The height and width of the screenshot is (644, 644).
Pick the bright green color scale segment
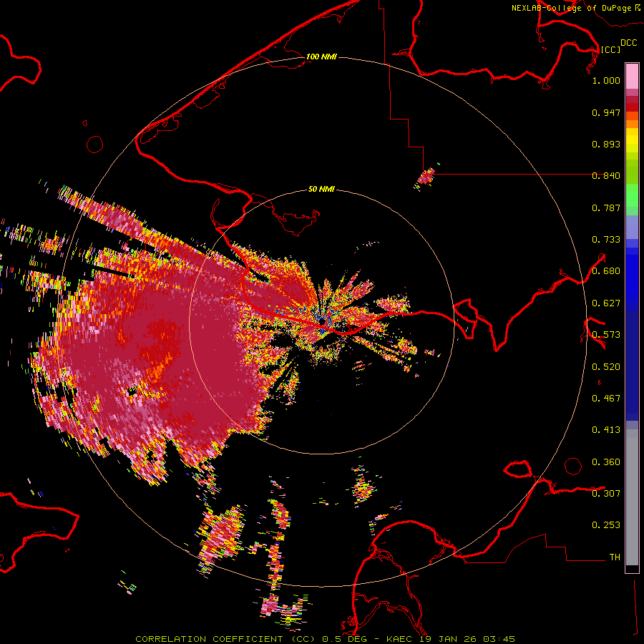click(x=632, y=195)
